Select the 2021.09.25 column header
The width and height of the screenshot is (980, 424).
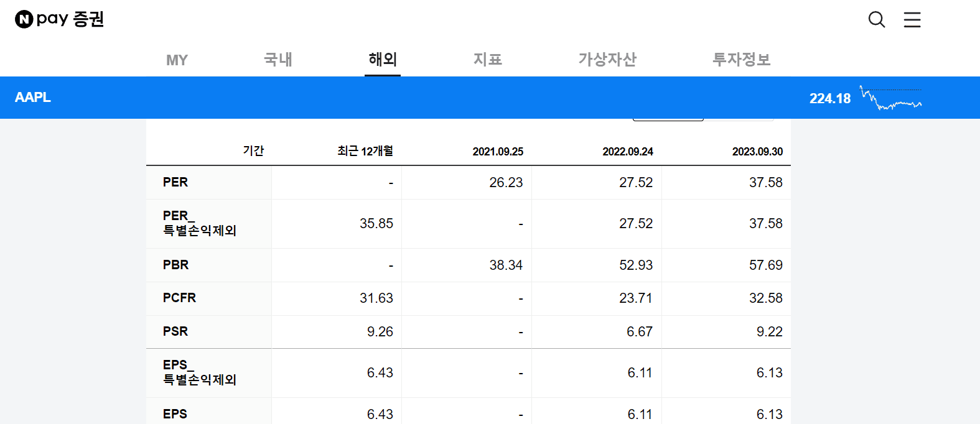tap(498, 152)
